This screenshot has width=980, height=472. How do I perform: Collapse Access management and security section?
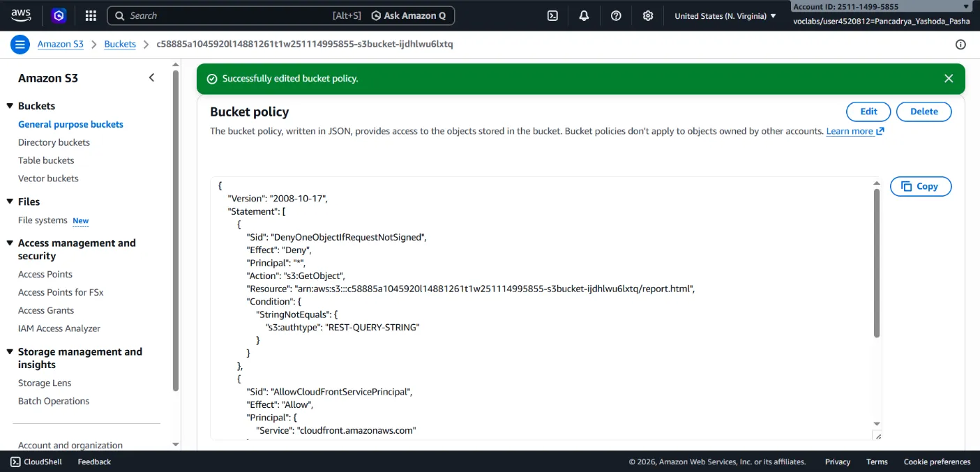coord(10,243)
